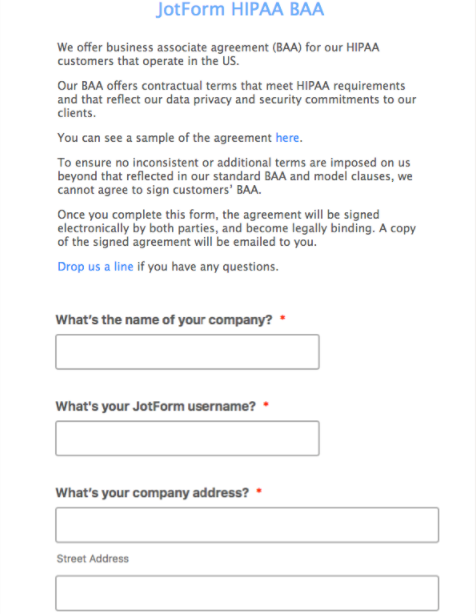This screenshot has width=476, height=614.
Task: Click the 'Our BAA offers contractual terms' paragraph
Action: (237, 99)
